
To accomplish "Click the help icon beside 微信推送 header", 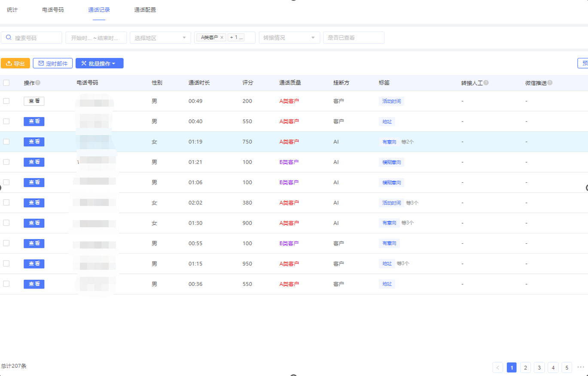I will click(550, 83).
